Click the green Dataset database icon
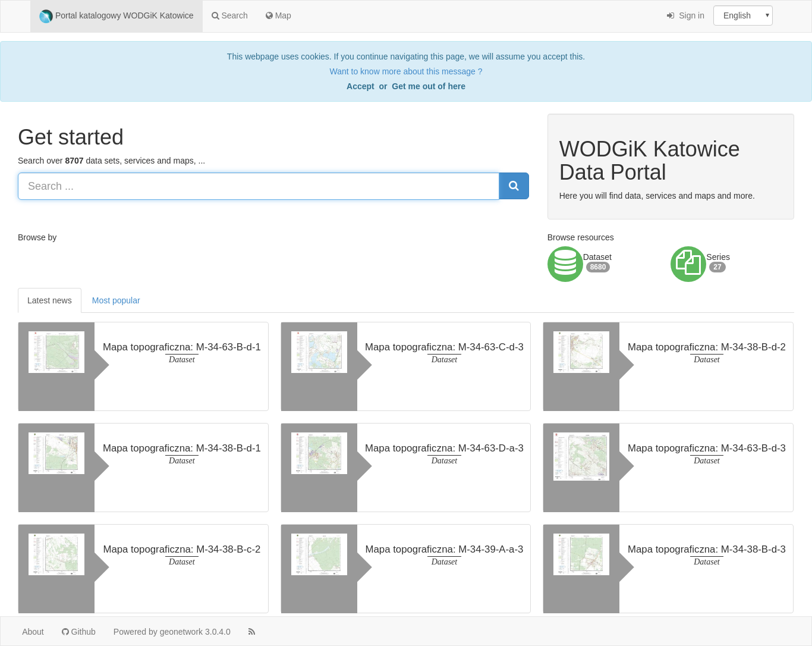Viewport: 812px width, 646px height. (565, 264)
